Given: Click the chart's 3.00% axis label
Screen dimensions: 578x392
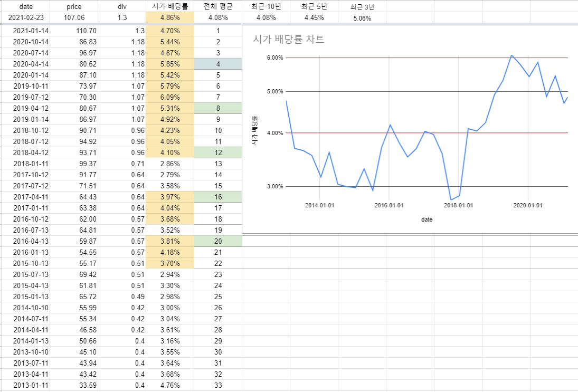Looking at the screenshot, I should [274, 186].
